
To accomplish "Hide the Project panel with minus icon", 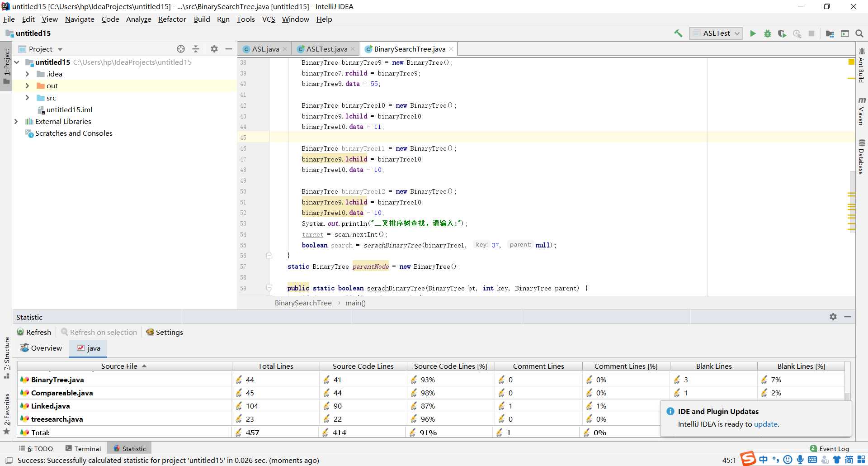I will 229,49.
